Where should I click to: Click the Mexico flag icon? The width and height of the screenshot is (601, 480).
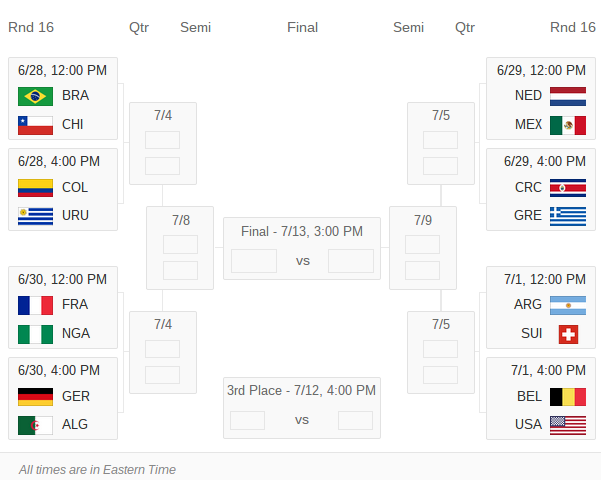pyautogui.click(x=567, y=125)
